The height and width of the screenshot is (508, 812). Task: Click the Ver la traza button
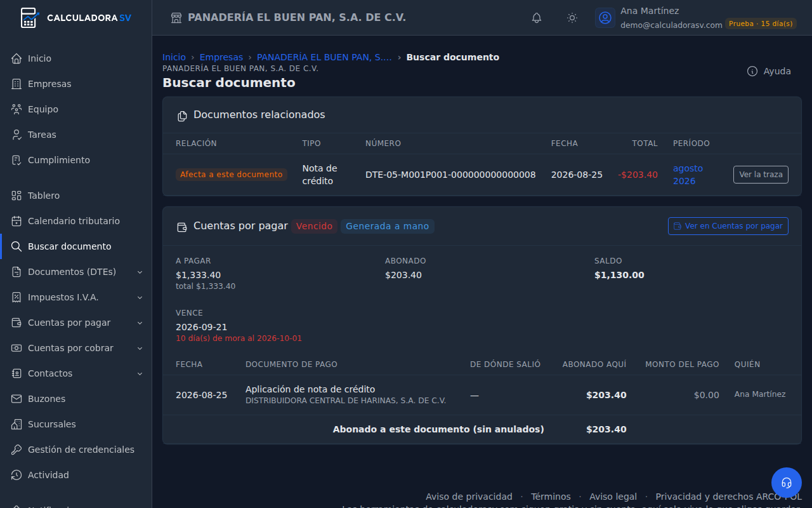tap(761, 175)
